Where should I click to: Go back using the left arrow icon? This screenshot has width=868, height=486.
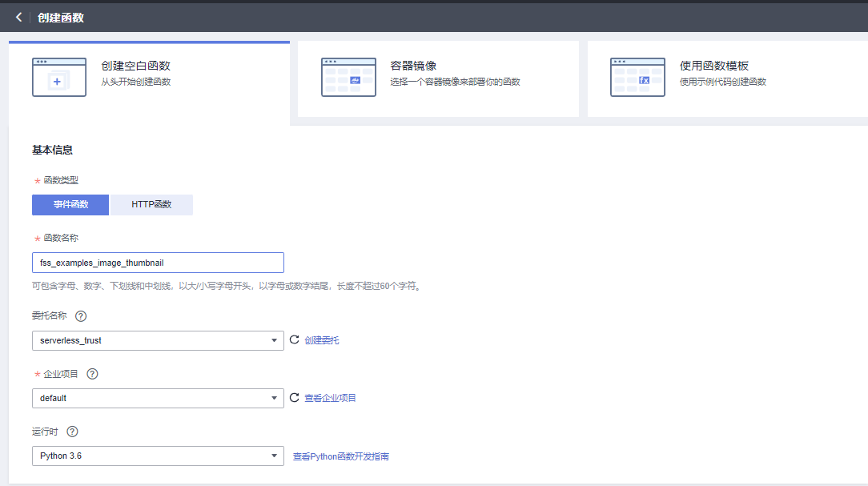click(x=19, y=17)
